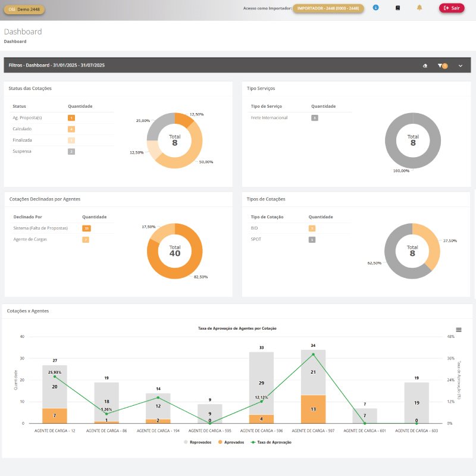Click the Dashboard breadcrumb
This screenshot has width=476, height=476.
pos(15,42)
